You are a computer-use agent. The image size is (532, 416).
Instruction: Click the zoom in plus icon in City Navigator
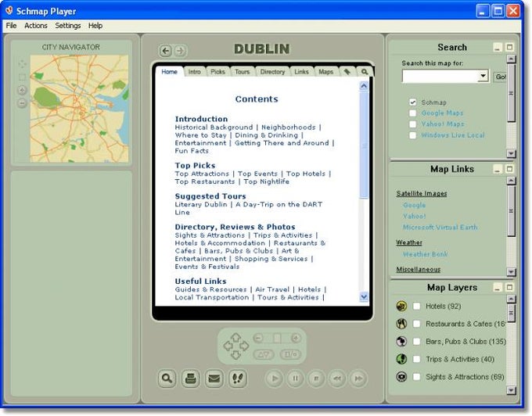(x=22, y=90)
